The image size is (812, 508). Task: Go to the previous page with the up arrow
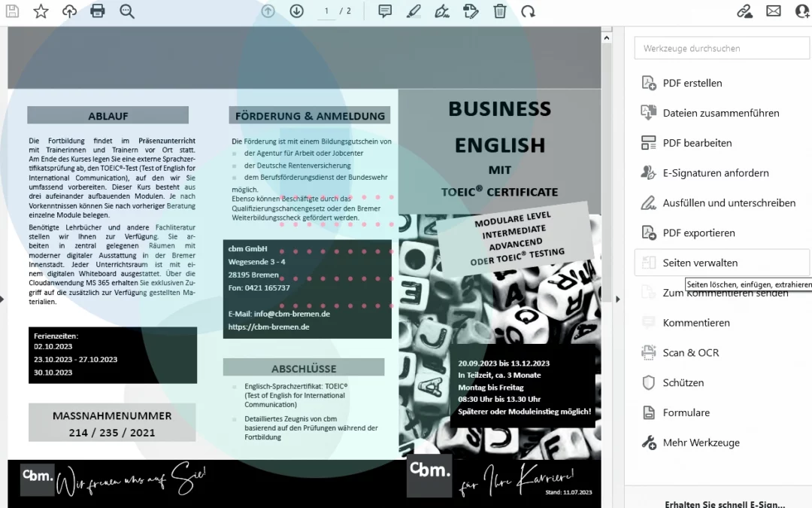pyautogui.click(x=268, y=11)
